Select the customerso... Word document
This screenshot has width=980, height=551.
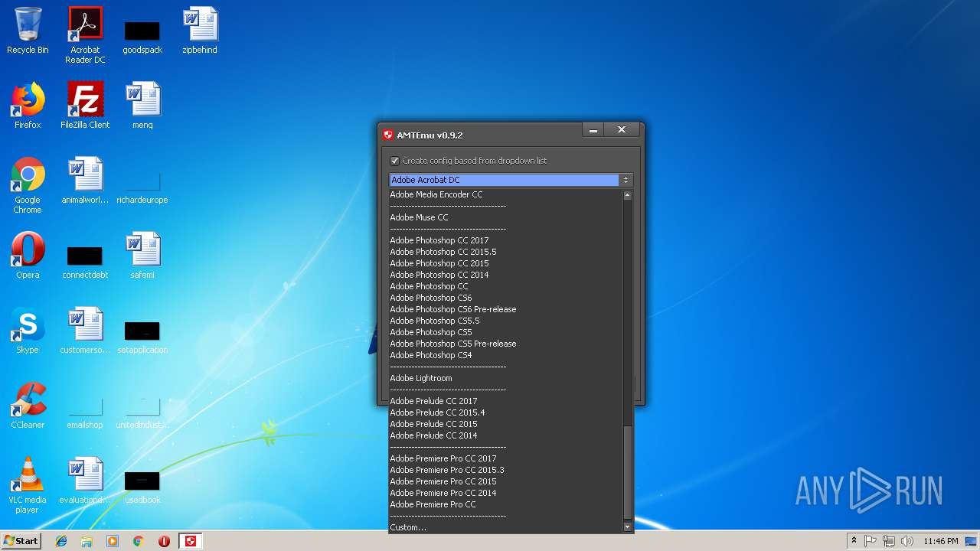[x=85, y=331]
